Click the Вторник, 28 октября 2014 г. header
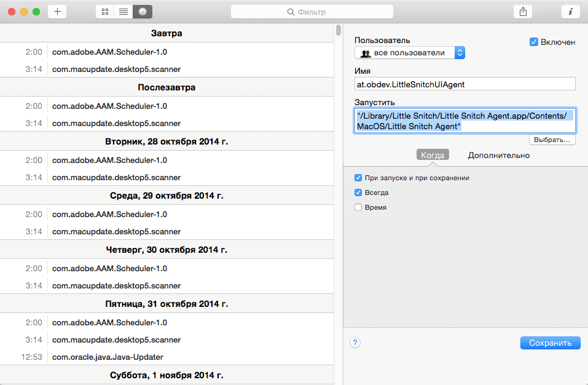The height and width of the screenshot is (385, 588). (167, 141)
